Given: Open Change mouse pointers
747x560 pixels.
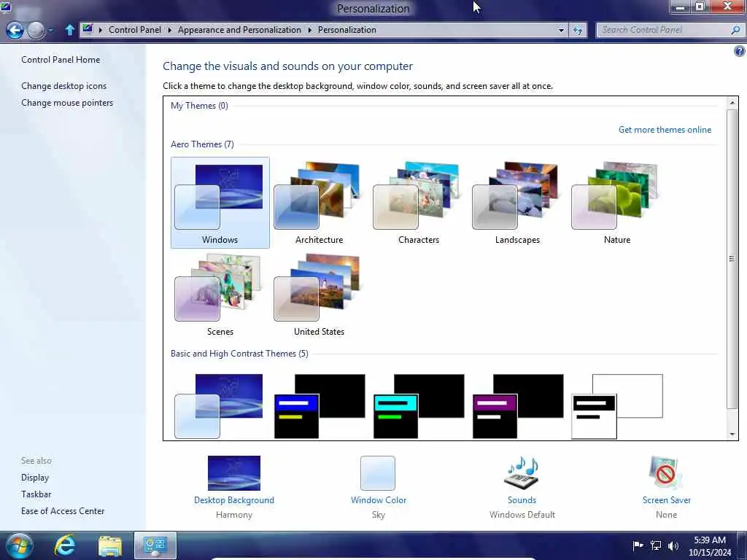Looking at the screenshot, I should pos(67,102).
